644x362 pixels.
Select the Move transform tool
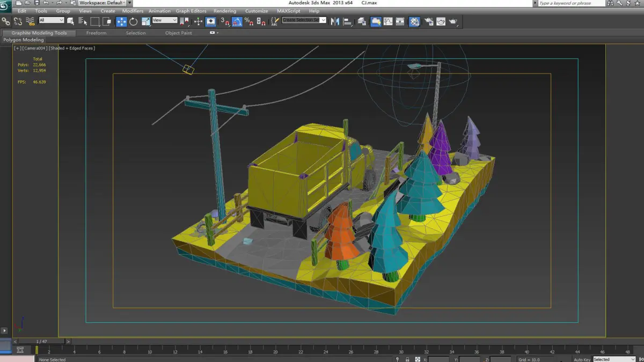(x=121, y=21)
